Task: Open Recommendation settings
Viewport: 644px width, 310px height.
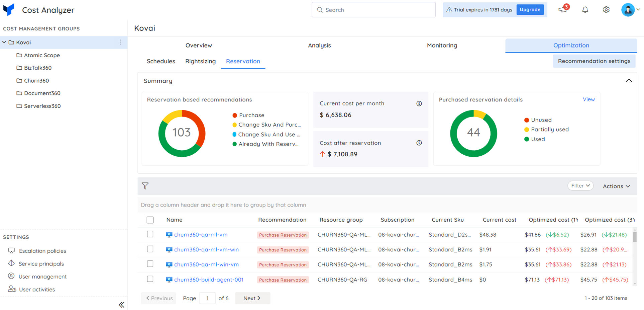Action: (594, 61)
